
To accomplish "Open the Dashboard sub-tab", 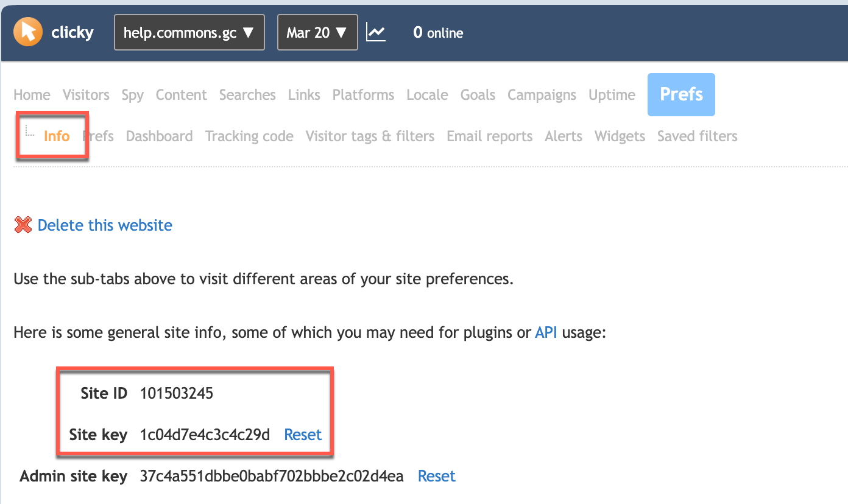I will (159, 136).
